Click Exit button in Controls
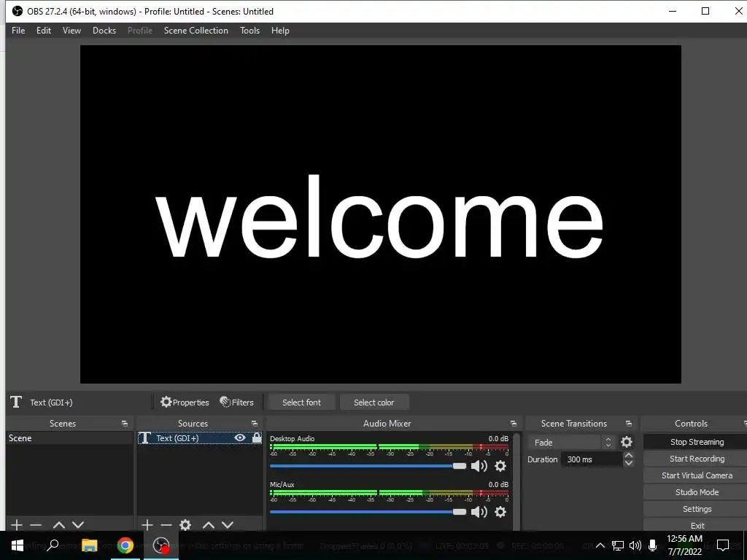747x560 pixels. (x=697, y=525)
